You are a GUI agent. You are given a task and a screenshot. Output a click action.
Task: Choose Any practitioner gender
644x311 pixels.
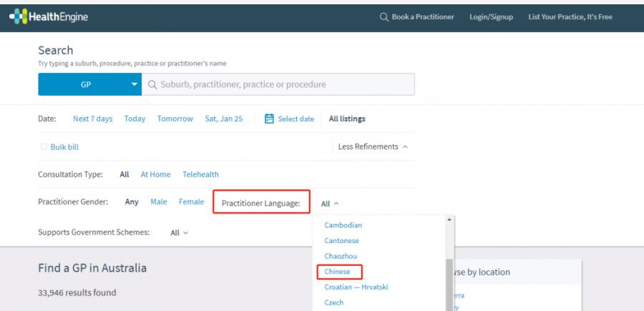coord(132,202)
